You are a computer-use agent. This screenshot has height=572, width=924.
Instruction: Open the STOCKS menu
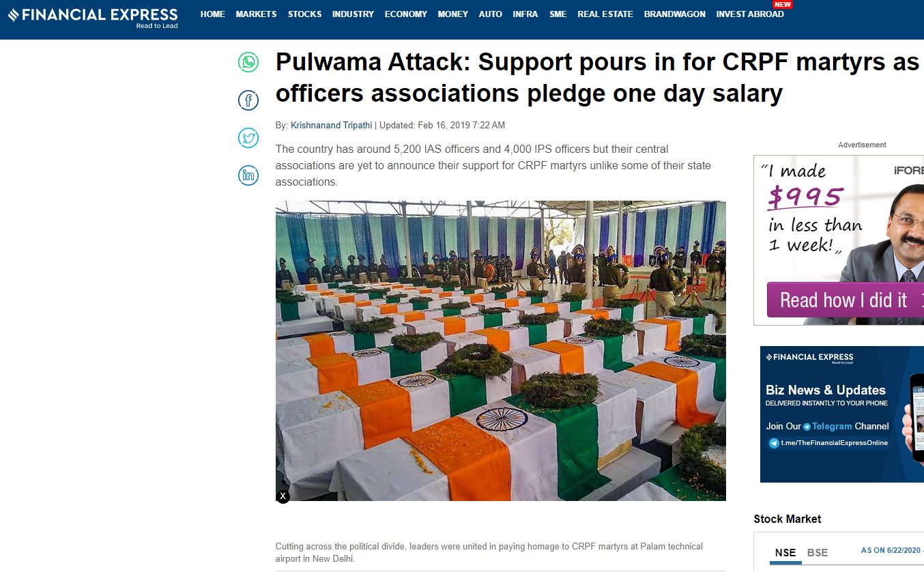coord(304,14)
